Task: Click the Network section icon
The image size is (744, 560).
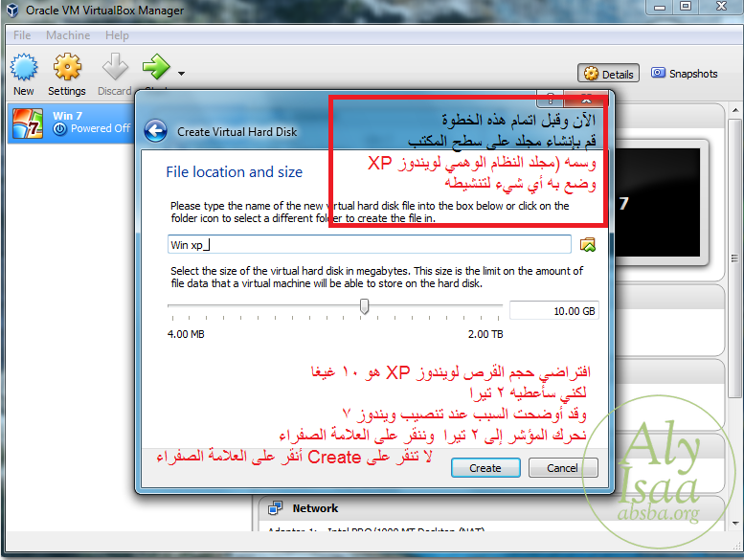Action: click(x=277, y=508)
